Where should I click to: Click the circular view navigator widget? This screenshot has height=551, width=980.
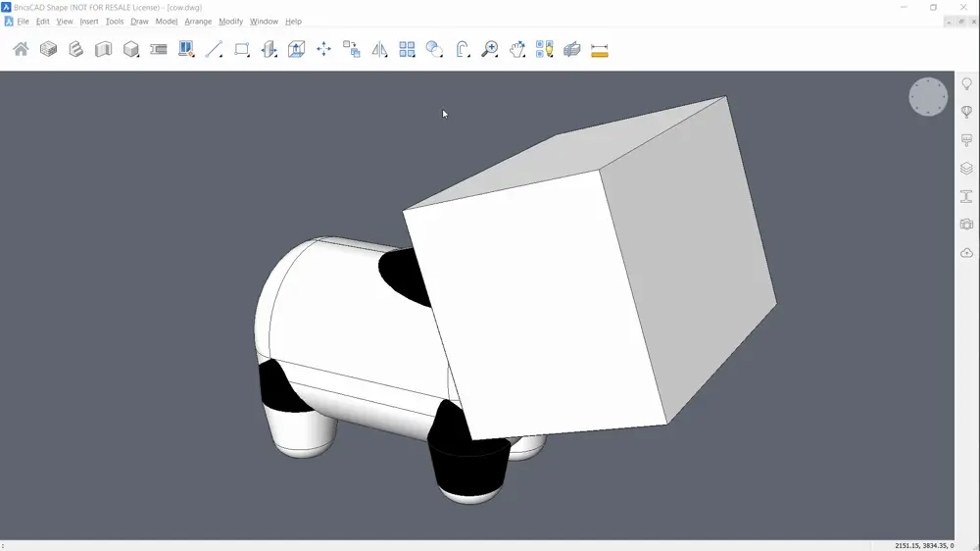[928, 97]
